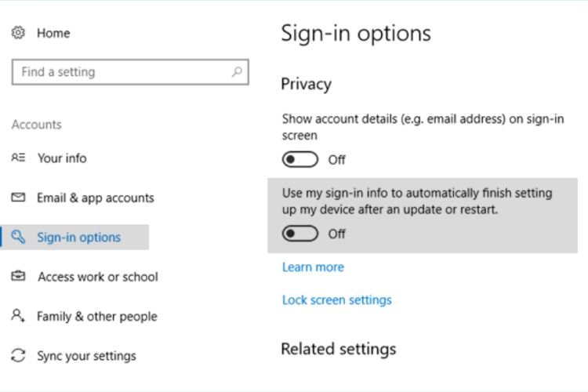Click the sync arrows icon for Sync your settings

click(18, 356)
